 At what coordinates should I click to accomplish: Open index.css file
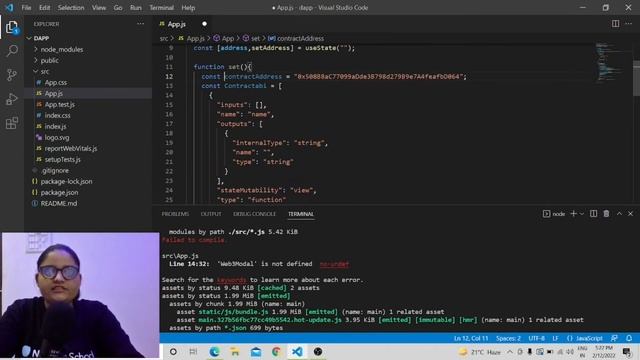pyautogui.click(x=58, y=116)
